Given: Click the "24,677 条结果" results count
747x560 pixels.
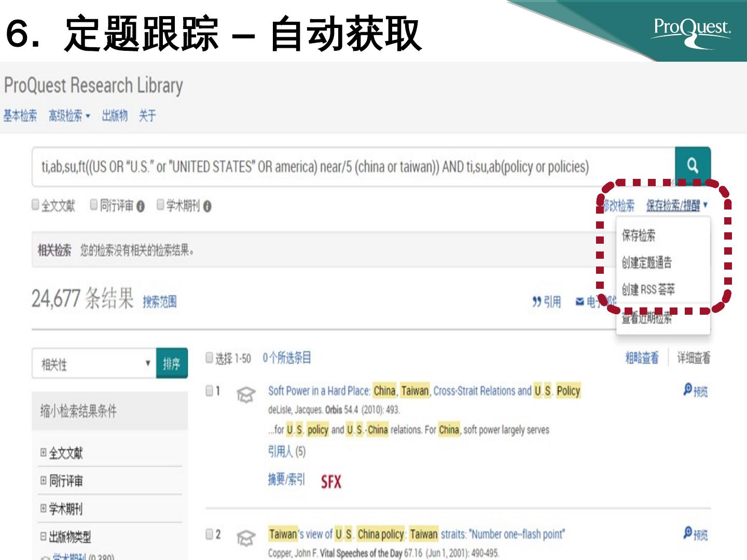Looking at the screenshot, I should point(82,298).
